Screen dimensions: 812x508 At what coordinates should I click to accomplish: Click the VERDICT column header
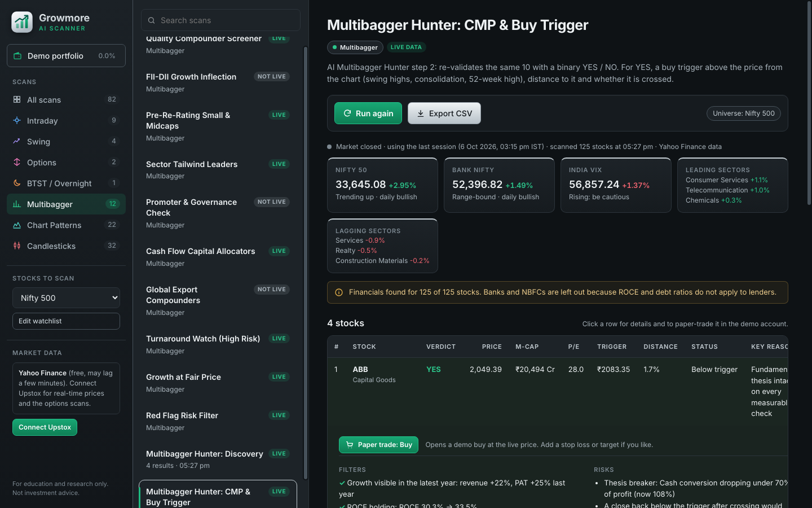click(441, 347)
